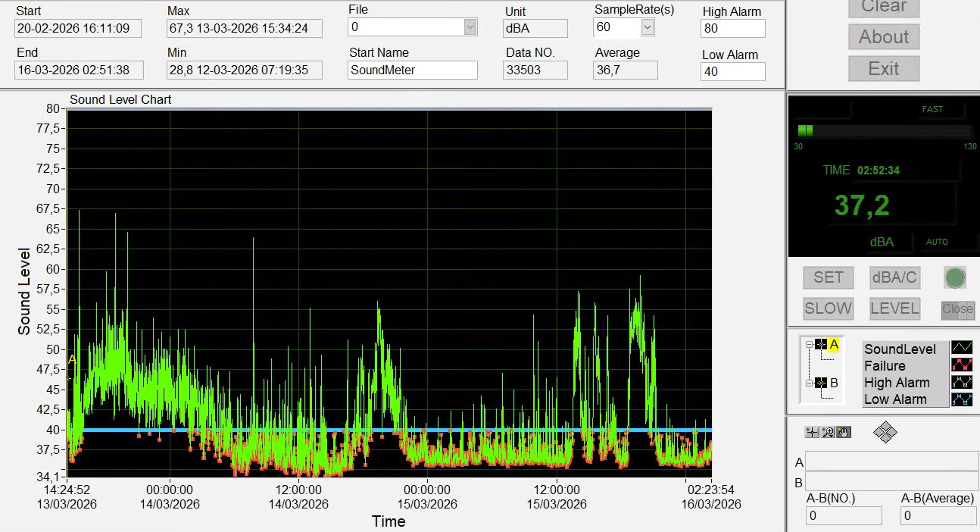
Task: Click the Low Alarm plot color swatch
Action: pos(961,399)
